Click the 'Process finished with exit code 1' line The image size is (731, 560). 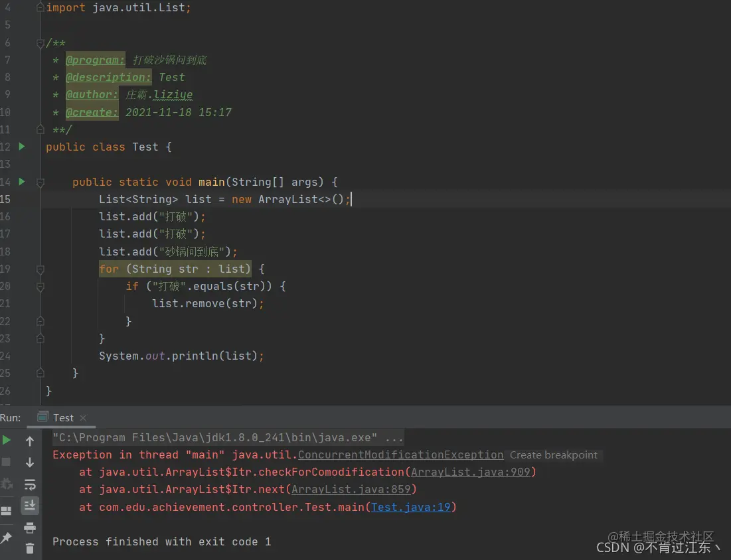point(162,541)
